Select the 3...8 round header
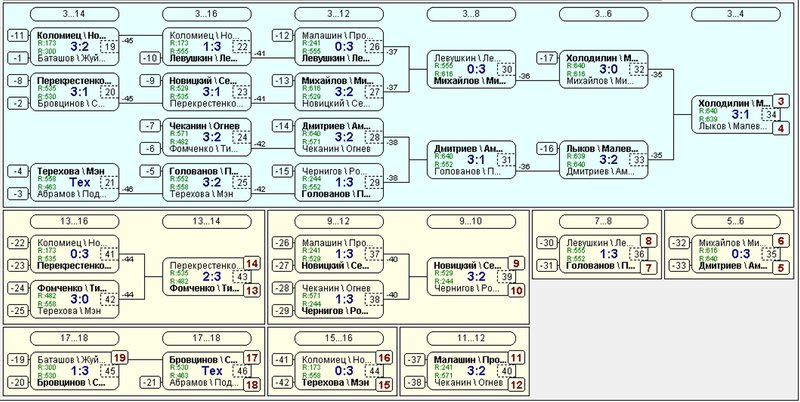The image size is (800, 402). (x=471, y=14)
